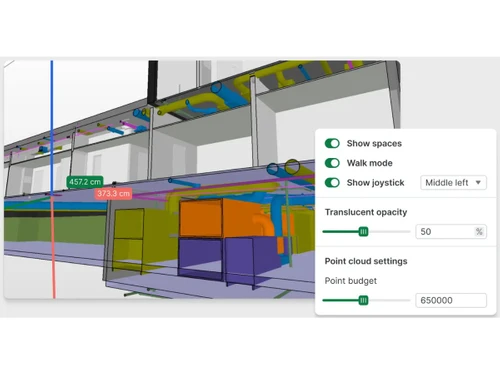Screen dimensions: 500x375
Task: Toggle the Show spaces switch
Action: (332, 143)
